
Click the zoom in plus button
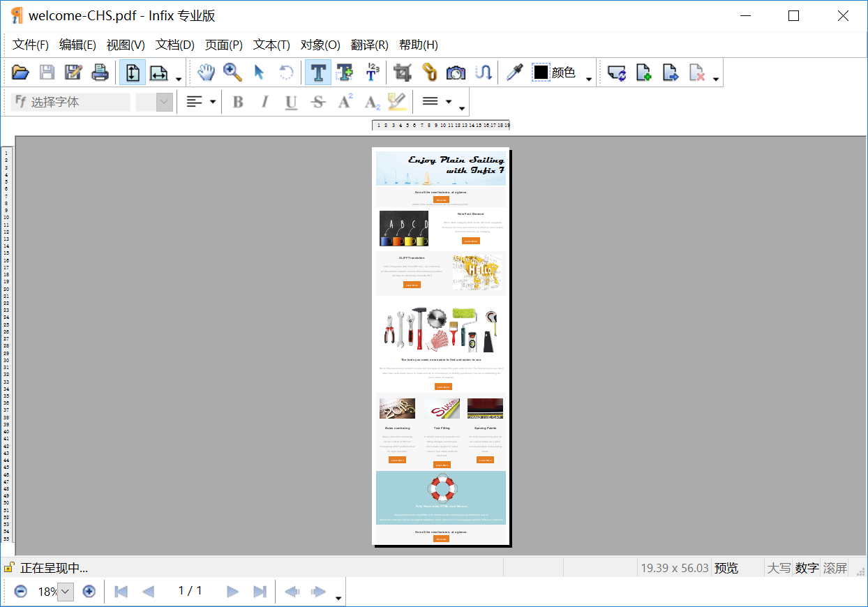click(89, 591)
